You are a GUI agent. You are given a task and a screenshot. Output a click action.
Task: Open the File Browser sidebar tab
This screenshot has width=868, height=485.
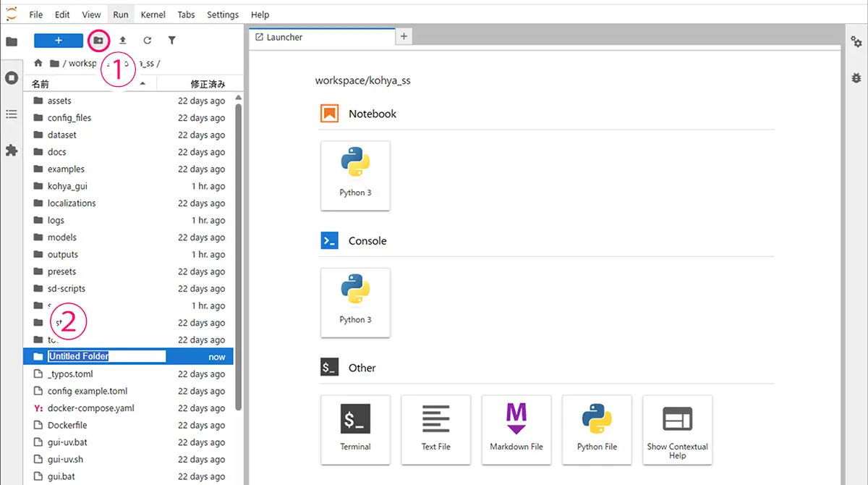point(12,41)
